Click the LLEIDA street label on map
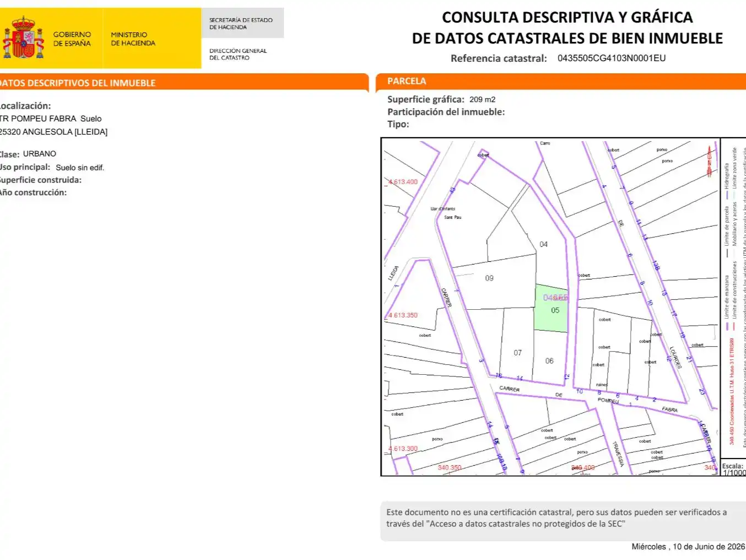 coord(393,273)
